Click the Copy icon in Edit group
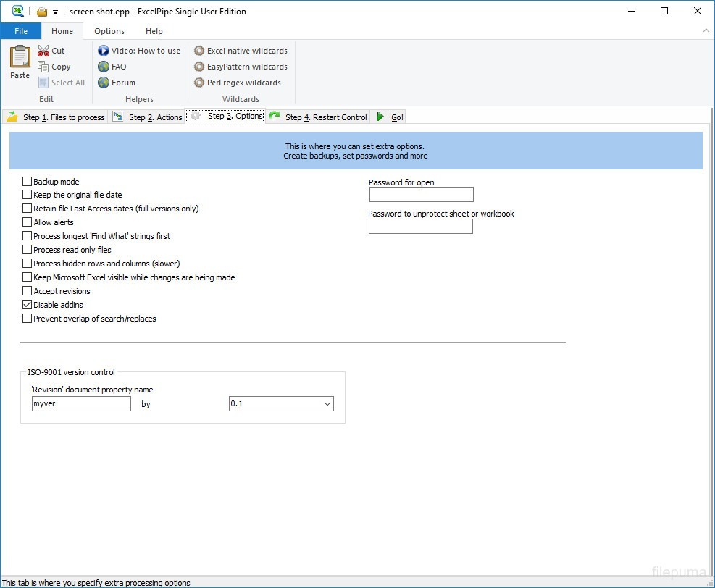The width and height of the screenshot is (715, 588). (x=43, y=67)
